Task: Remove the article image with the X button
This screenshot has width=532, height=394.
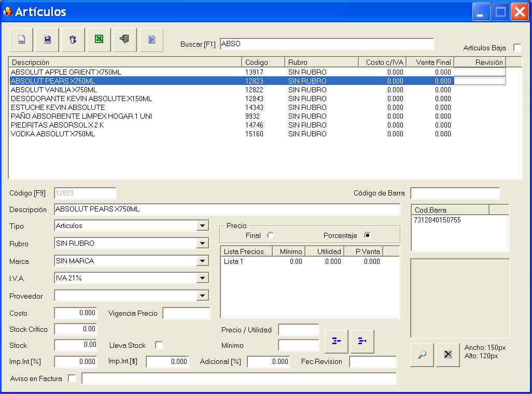Action: 448,355
